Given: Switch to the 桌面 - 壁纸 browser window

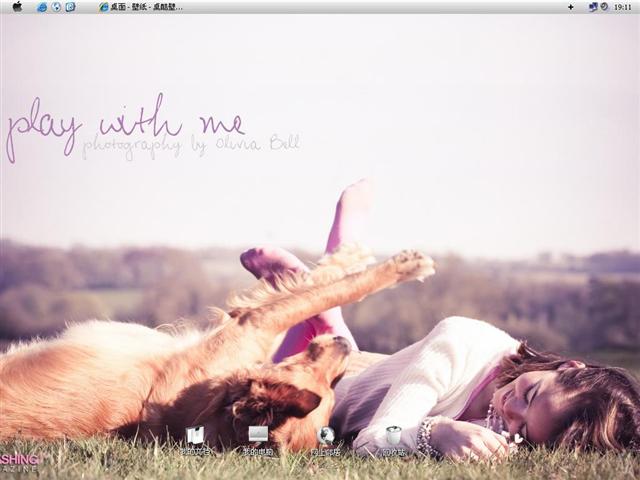Looking at the screenshot, I should (x=140, y=7).
